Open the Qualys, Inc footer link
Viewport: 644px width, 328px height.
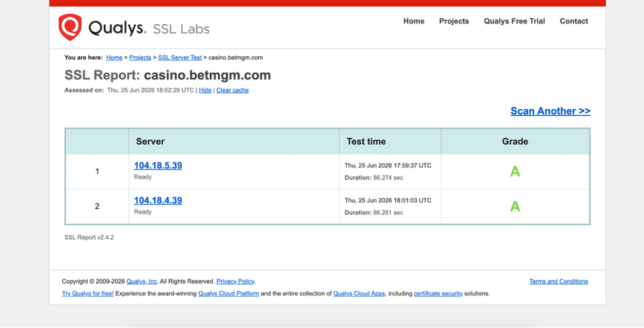(x=142, y=281)
